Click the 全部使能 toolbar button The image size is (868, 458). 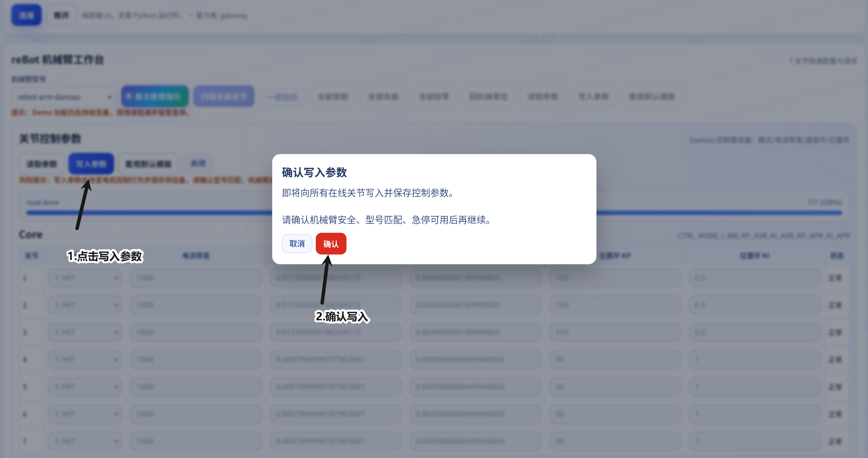coord(333,97)
